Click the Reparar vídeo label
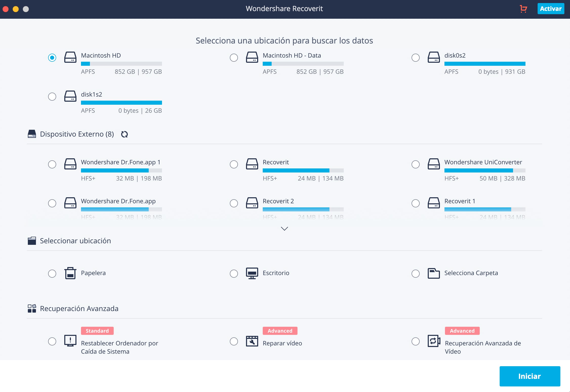This screenshot has width=570, height=392. coord(282,343)
